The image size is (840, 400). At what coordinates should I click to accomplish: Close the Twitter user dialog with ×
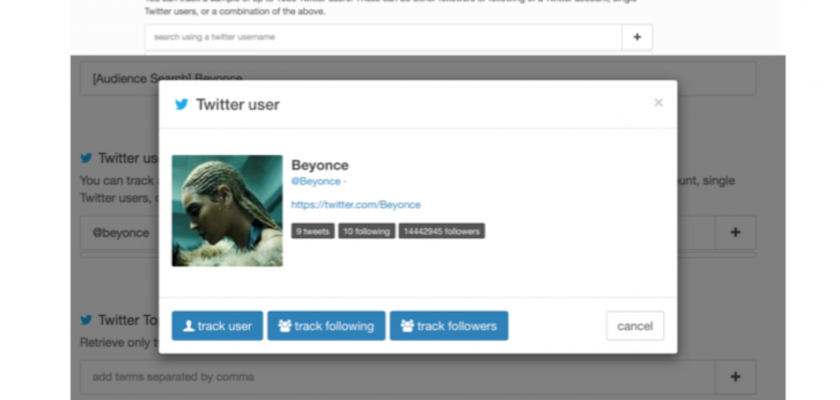[658, 102]
